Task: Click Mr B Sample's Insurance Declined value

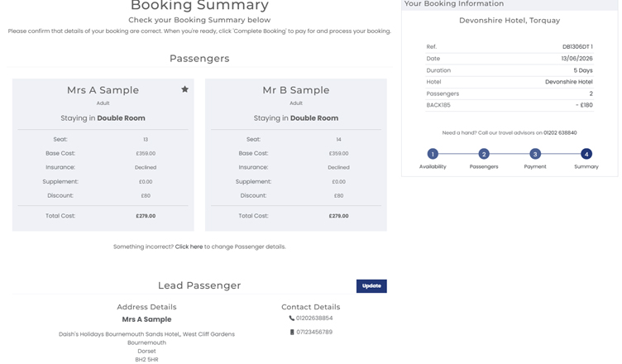Action: coord(338,167)
